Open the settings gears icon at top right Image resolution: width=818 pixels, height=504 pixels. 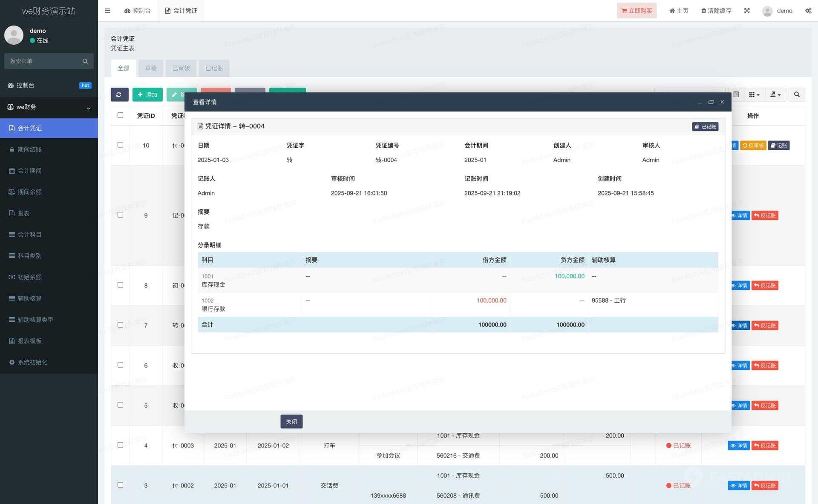(808, 11)
